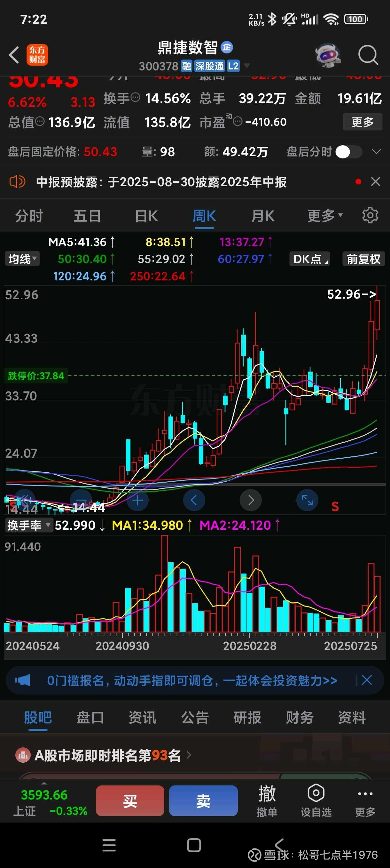
Task: Tap 设自选 to add to watchlist
Action: pos(316,800)
